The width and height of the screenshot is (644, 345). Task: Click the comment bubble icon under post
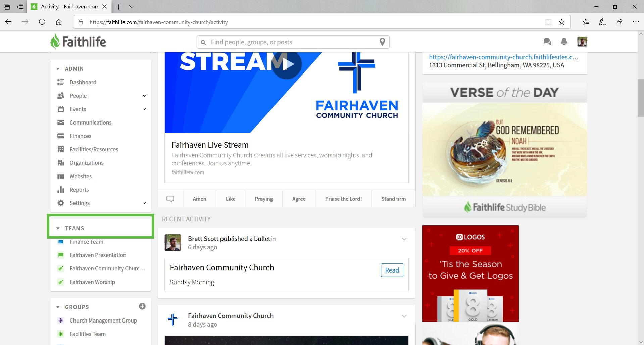[x=170, y=199]
